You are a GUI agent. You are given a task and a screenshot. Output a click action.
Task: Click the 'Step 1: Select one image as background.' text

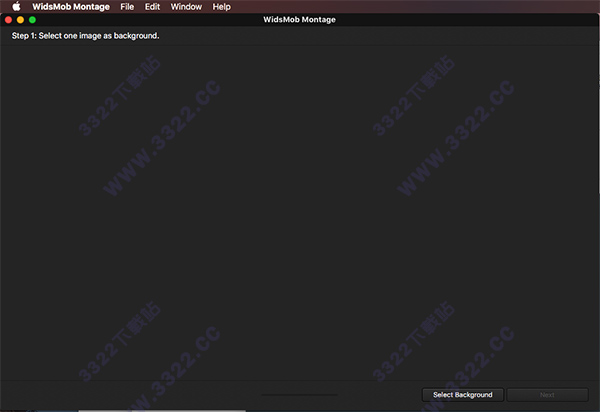point(85,36)
